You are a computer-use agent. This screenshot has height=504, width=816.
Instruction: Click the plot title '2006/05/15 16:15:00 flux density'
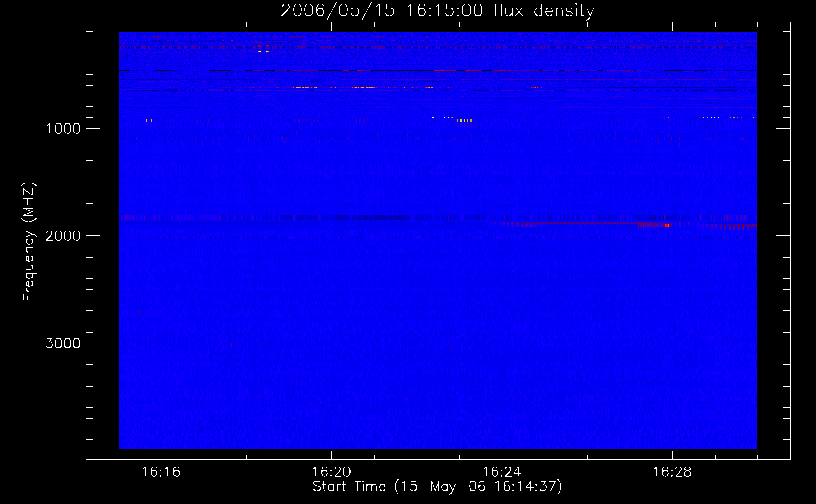[437, 10]
